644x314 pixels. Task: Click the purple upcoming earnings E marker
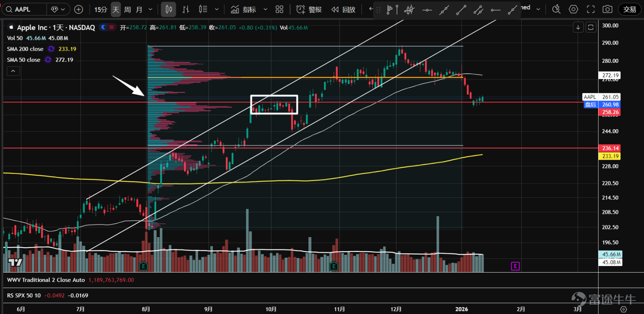(x=515, y=266)
